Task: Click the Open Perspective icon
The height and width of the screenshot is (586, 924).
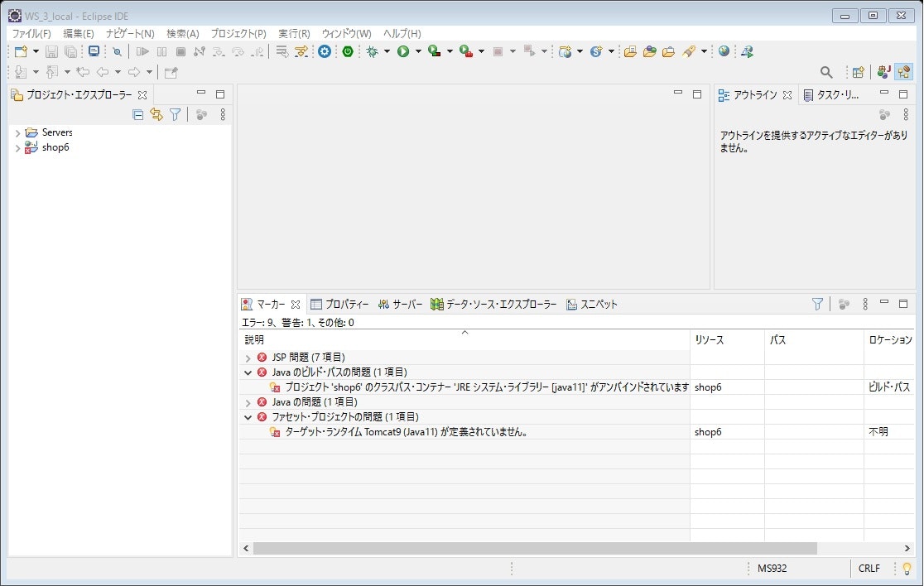Action: coord(858,72)
